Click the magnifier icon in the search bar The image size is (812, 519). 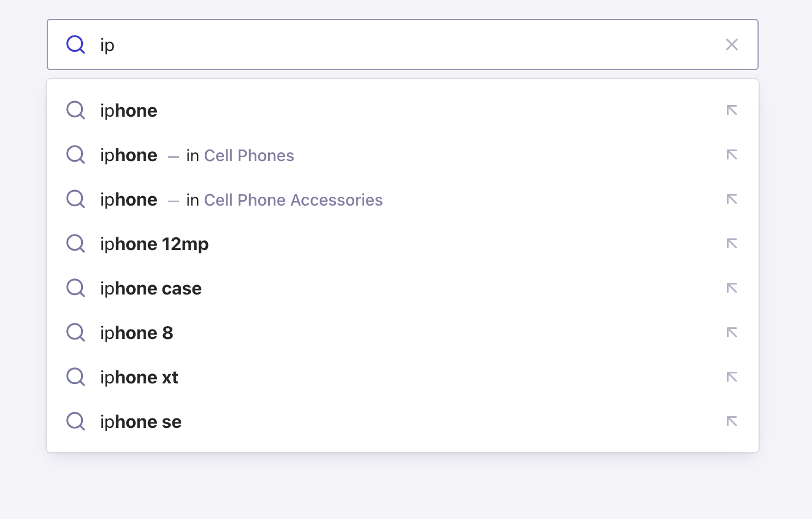point(75,44)
